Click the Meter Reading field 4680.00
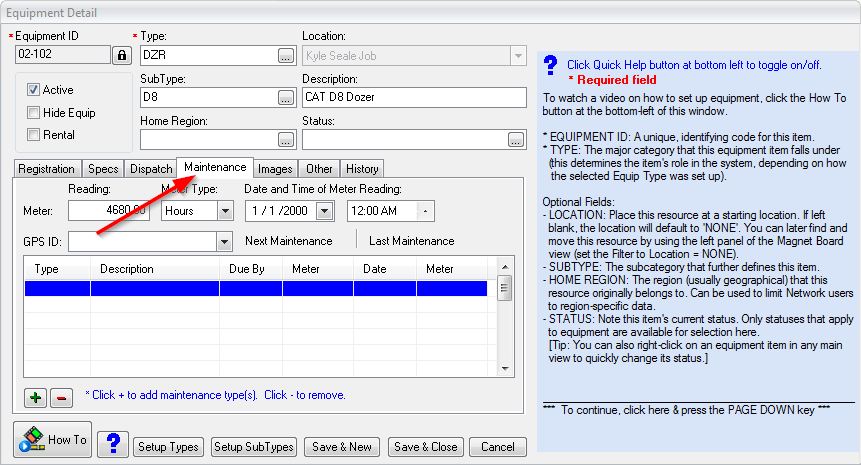861x465 pixels. pos(109,211)
